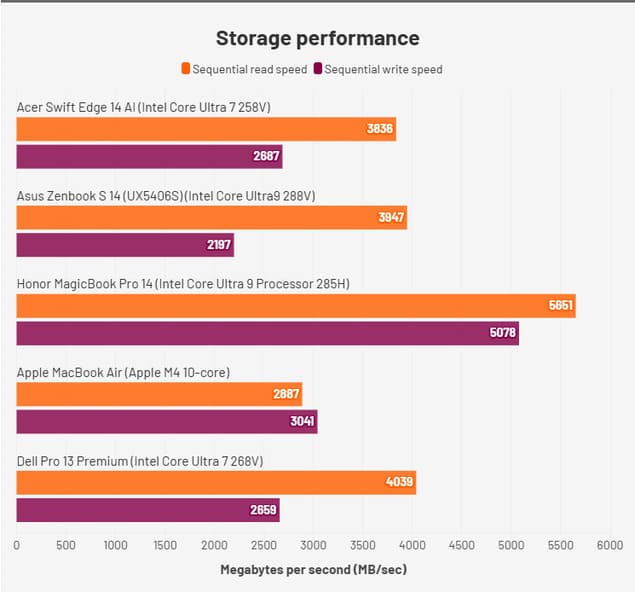Screen dimensions: 635x592
Task: Select the Dell Pro 4039 read bar
Action: (x=216, y=483)
